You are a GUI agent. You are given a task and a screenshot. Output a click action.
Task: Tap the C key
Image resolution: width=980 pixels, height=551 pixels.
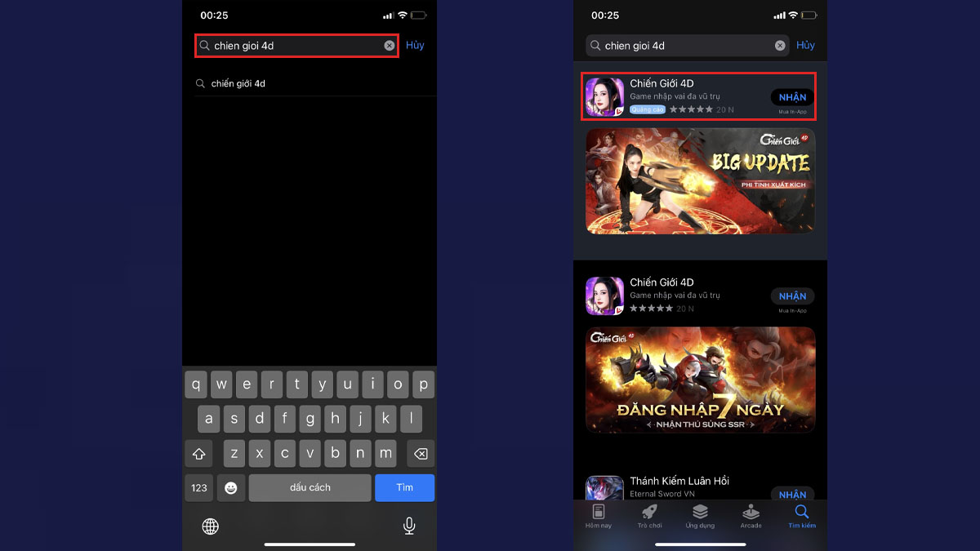[284, 453]
